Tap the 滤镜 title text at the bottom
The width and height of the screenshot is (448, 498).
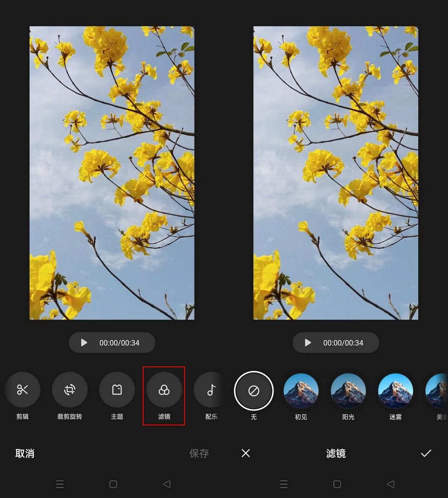[336, 453]
